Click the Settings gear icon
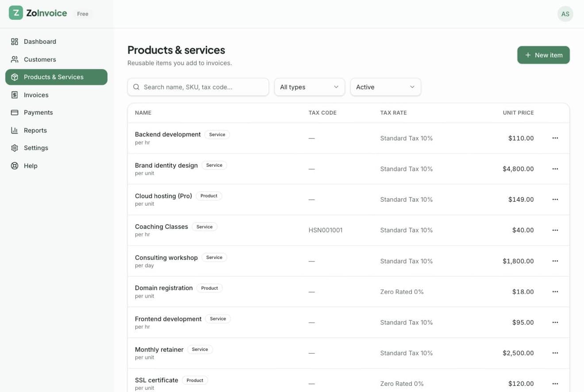 15,148
